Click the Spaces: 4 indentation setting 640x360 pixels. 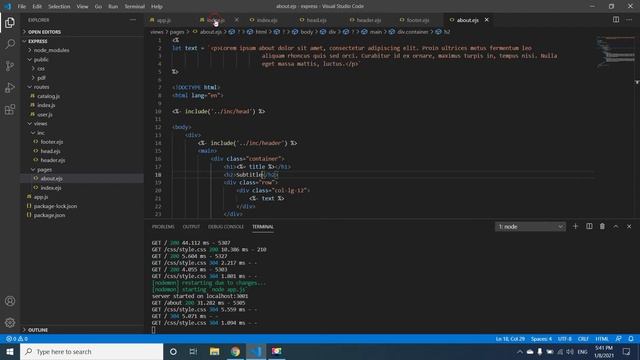(x=541, y=339)
